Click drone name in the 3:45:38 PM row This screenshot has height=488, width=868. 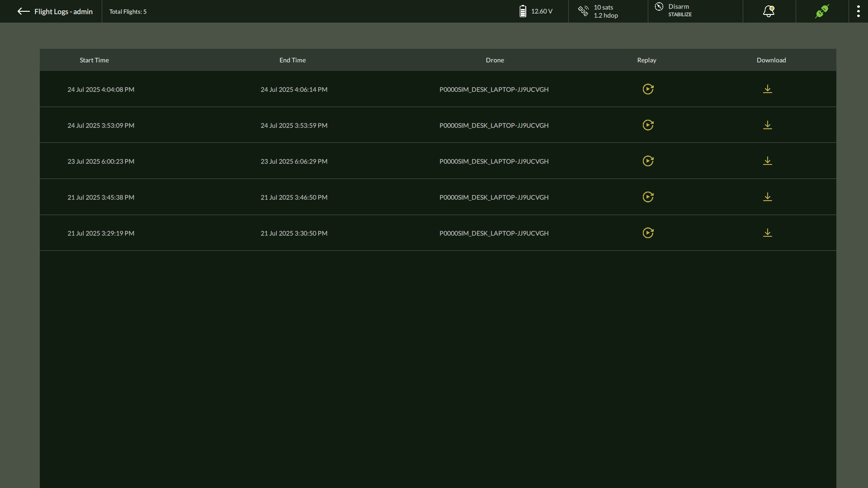494,197
